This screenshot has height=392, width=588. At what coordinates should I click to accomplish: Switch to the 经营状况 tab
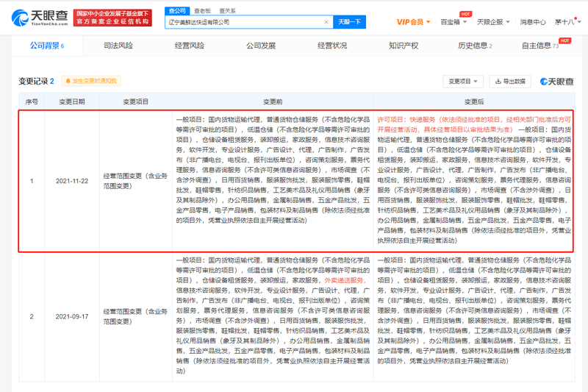click(332, 46)
